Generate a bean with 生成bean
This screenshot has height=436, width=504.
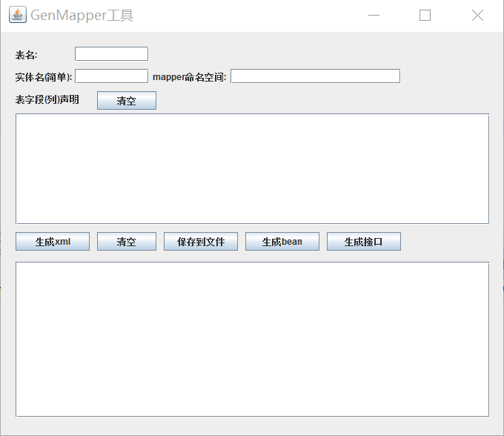click(x=282, y=242)
